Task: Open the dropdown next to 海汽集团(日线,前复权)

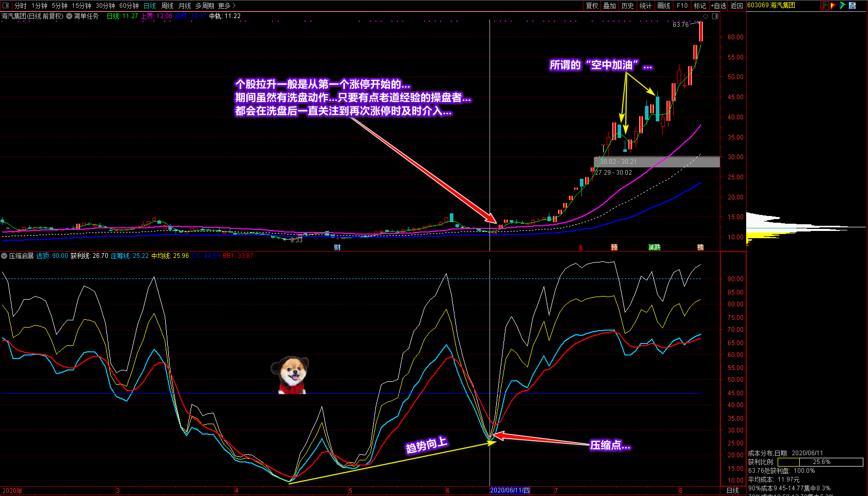Action: pos(69,16)
